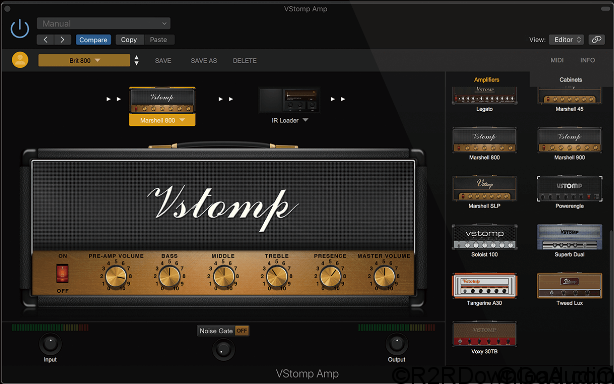This screenshot has height=384, width=614.
Task: Select the amp head in signal chain
Action: (x=162, y=100)
